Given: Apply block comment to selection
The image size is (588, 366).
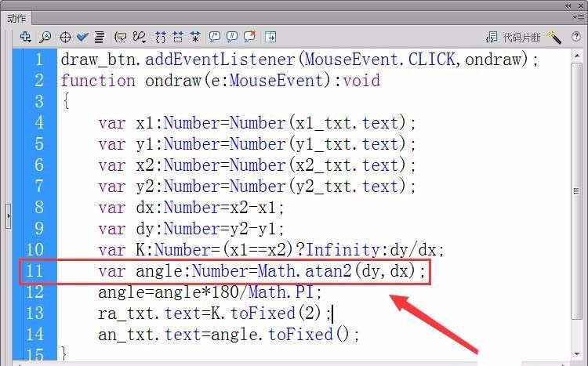Looking at the screenshot, I should tap(215, 36).
